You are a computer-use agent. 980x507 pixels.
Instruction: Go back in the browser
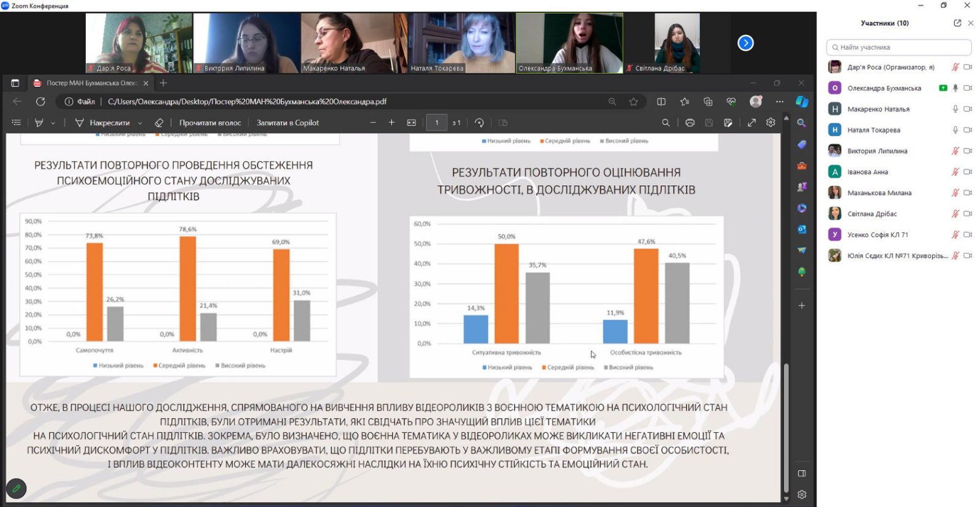(17, 102)
